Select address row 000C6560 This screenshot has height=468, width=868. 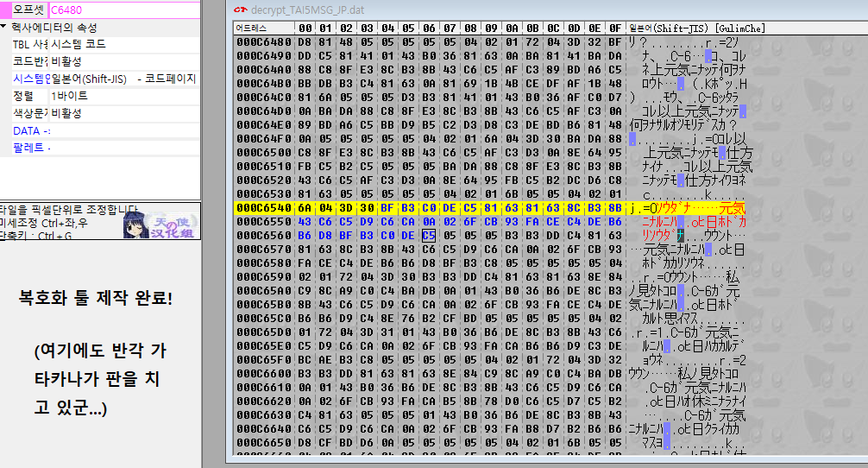264,236
